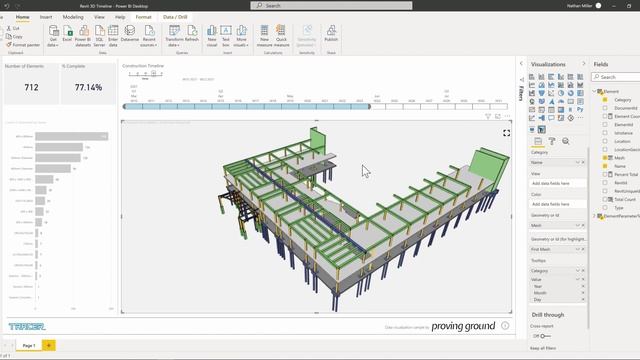Viewport: 640px width, 360px height.
Task: Expand the ElementParameter table
Action: click(x=595, y=216)
